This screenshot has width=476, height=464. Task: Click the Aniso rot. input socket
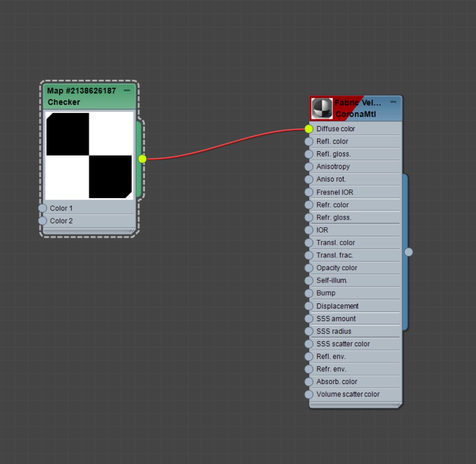click(x=309, y=179)
